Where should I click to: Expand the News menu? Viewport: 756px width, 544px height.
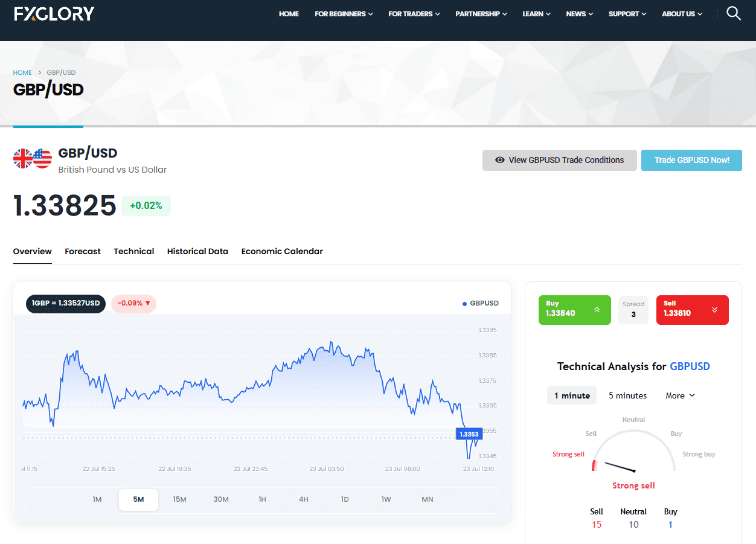(580, 14)
